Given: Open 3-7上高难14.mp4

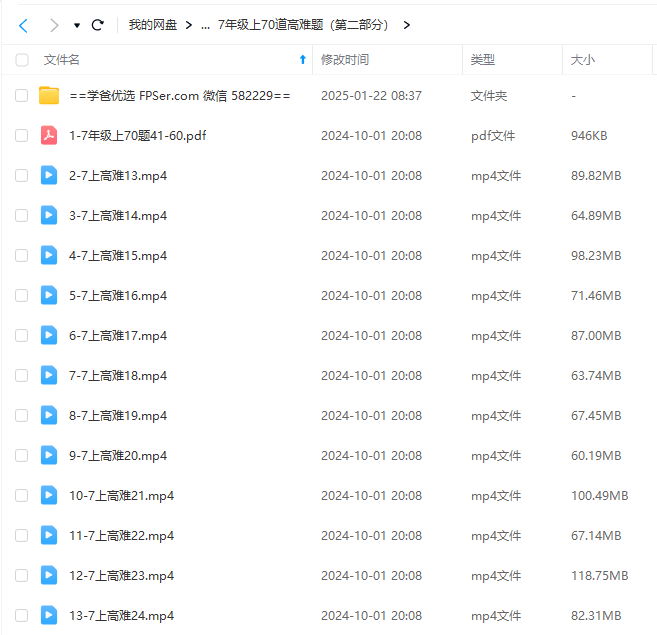Looking at the screenshot, I should pyautogui.click(x=118, y=216).
